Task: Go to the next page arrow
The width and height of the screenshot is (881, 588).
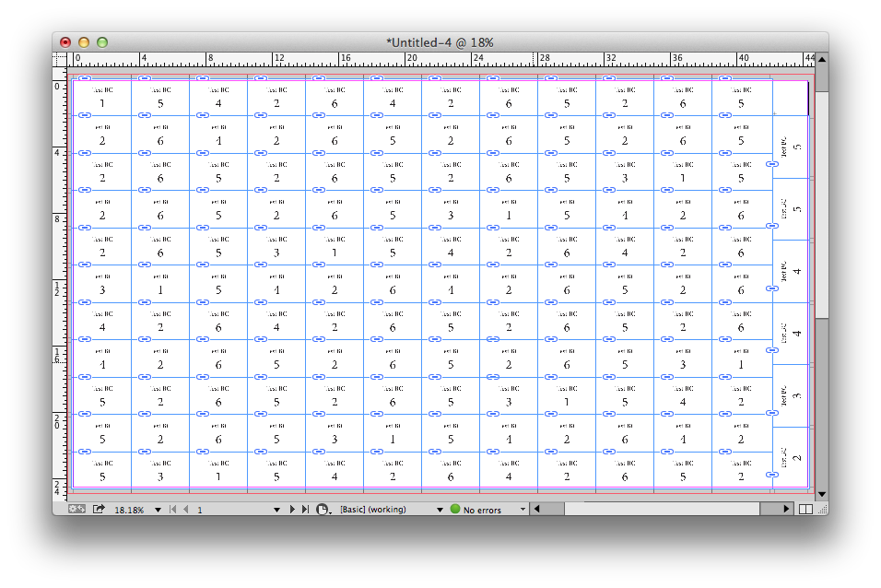Action: [x=293, y=509]
